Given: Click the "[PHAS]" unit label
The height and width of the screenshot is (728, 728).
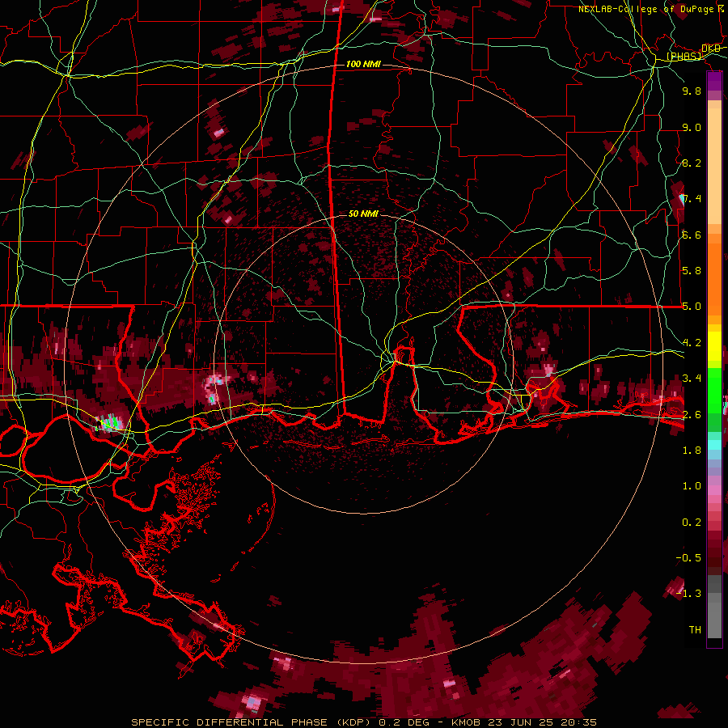Looking at the screenshot, I should click(684, 56).
